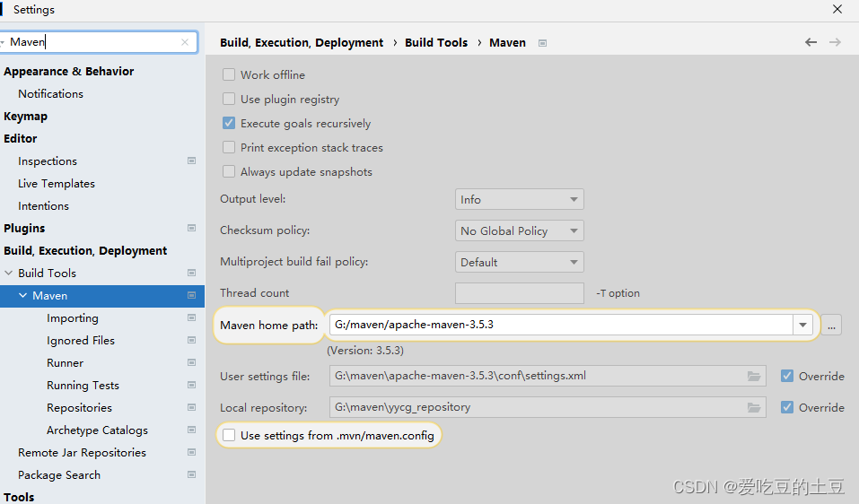This screenshot has height=504, width=859.
Task: Close the Settings dialog
Action: point(837,9)
